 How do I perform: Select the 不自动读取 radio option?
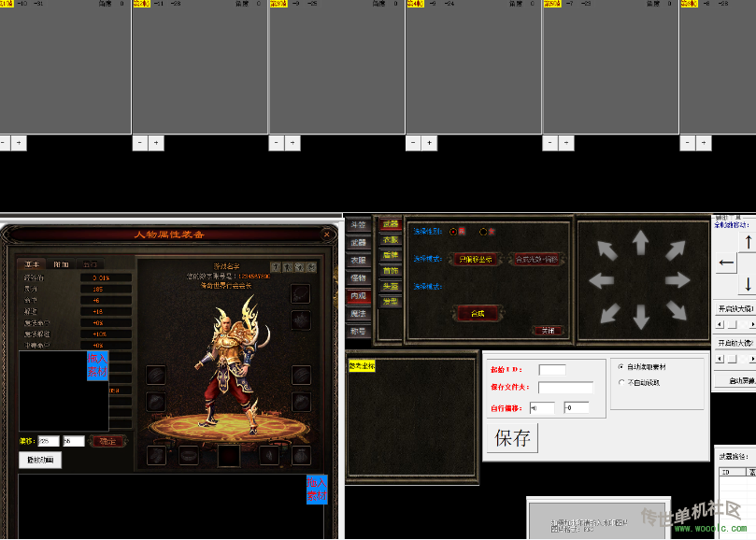(621, 382)
